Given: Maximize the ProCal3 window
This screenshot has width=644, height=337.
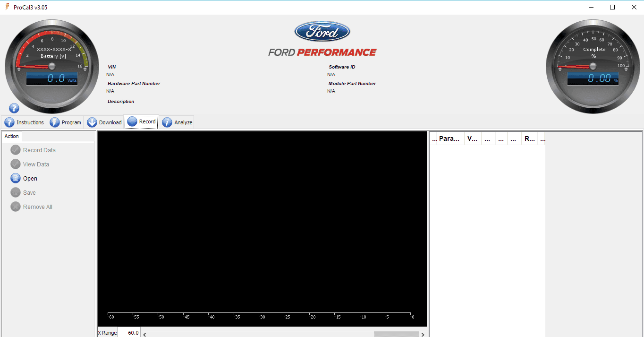Looking at the screenshot, I should 612,7.
